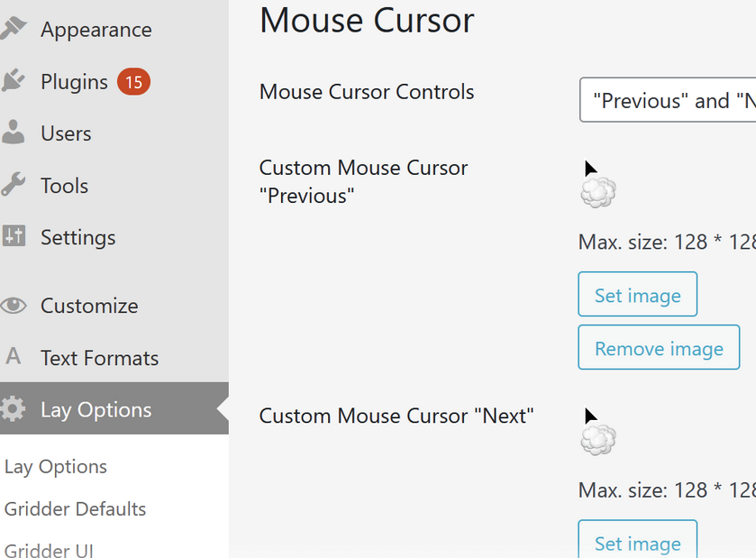Click Set image for "Next" cursor

pos(637,542)
